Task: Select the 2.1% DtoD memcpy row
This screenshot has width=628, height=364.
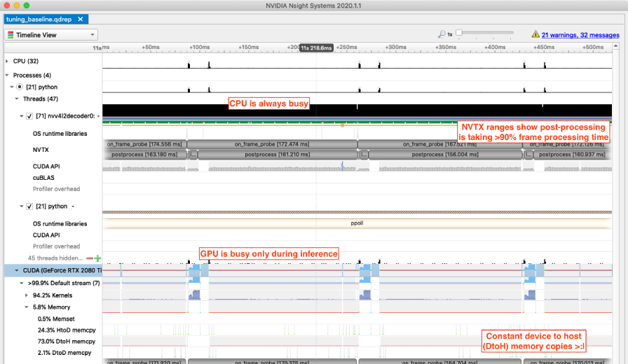Action: pyautogui.click(x=64, y=352)
